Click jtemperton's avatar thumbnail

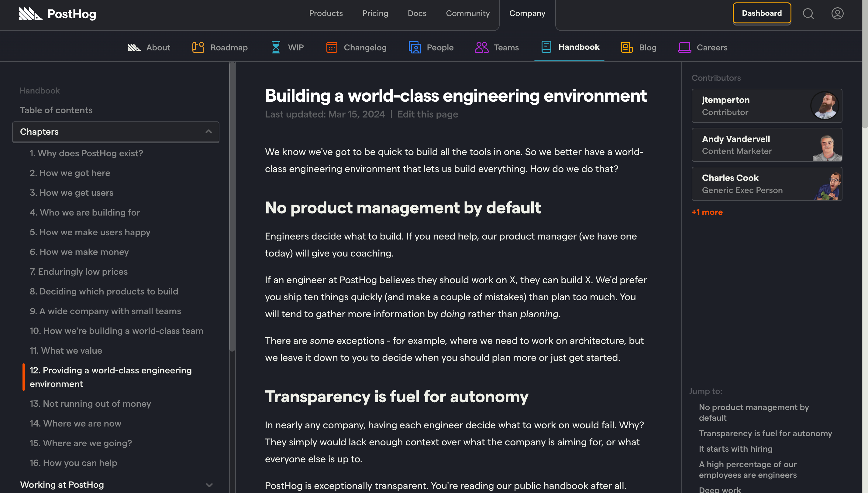click(x=824, y=106)
